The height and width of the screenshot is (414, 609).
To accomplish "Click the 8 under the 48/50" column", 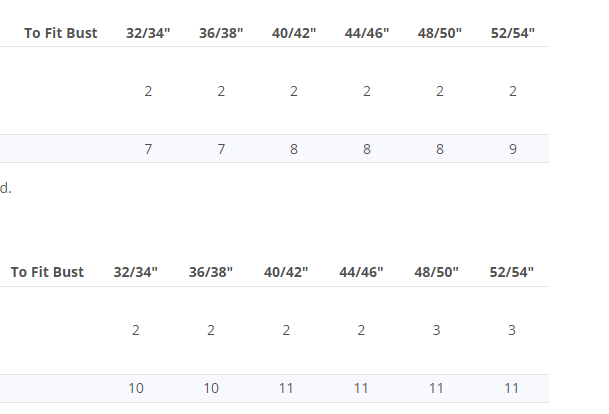I will [440, 149].
